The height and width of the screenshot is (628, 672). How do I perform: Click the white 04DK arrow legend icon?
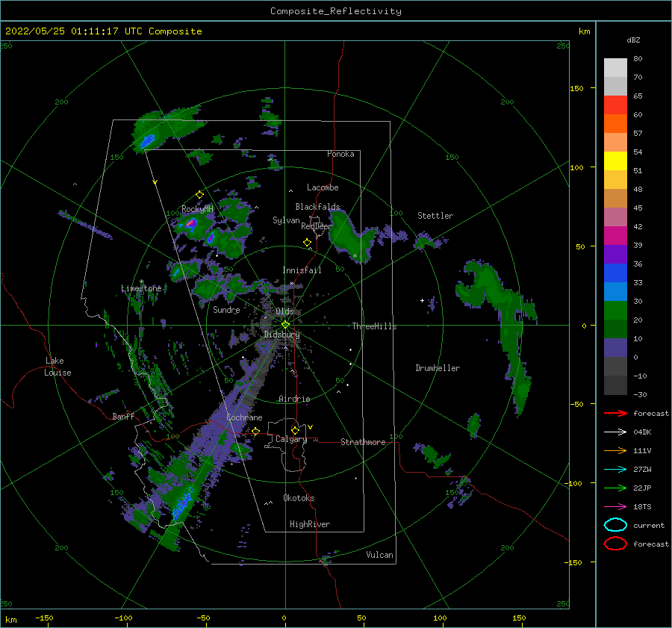pyautogui.click(x=615, y=432)
